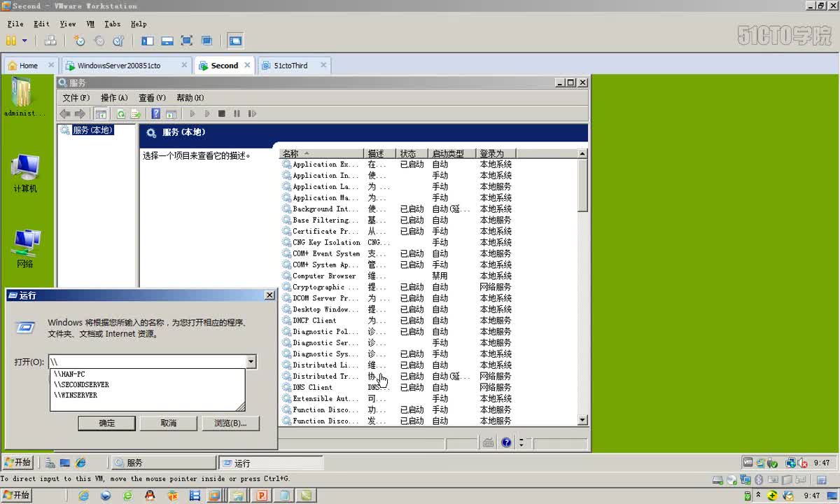Click Send Ctrl+Alt+Del toolbar icon

(x=50, y=41)
